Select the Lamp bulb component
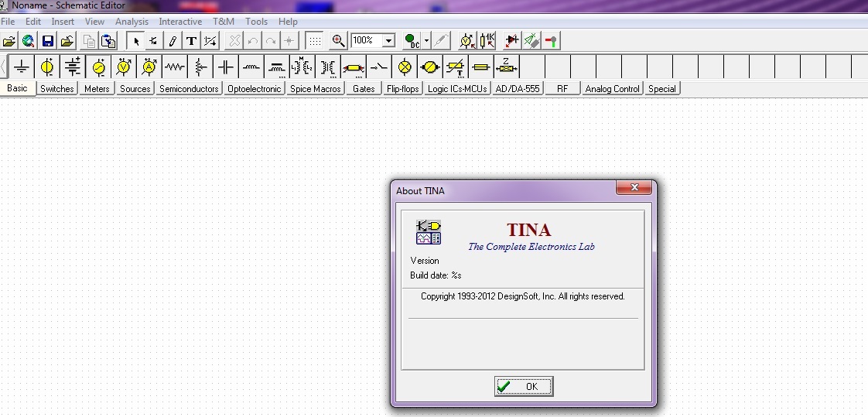 pyautogui.click(x=405, y=67)
